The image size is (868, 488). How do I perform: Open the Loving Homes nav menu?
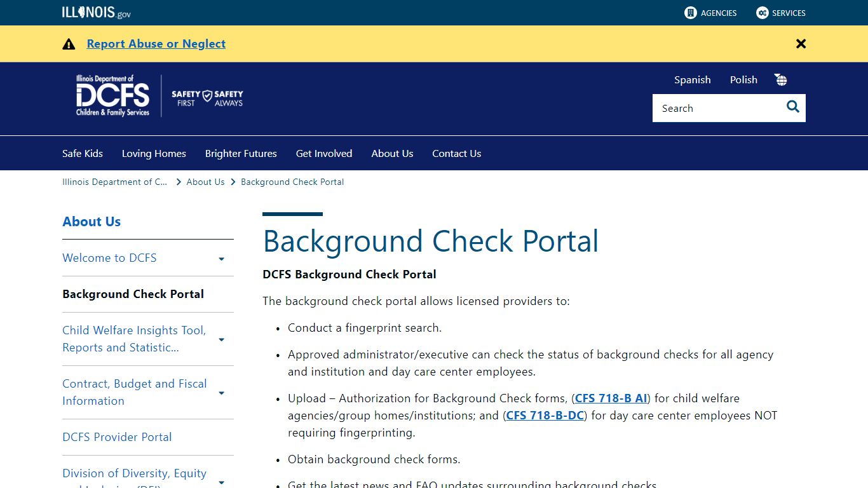click(154, 153)
